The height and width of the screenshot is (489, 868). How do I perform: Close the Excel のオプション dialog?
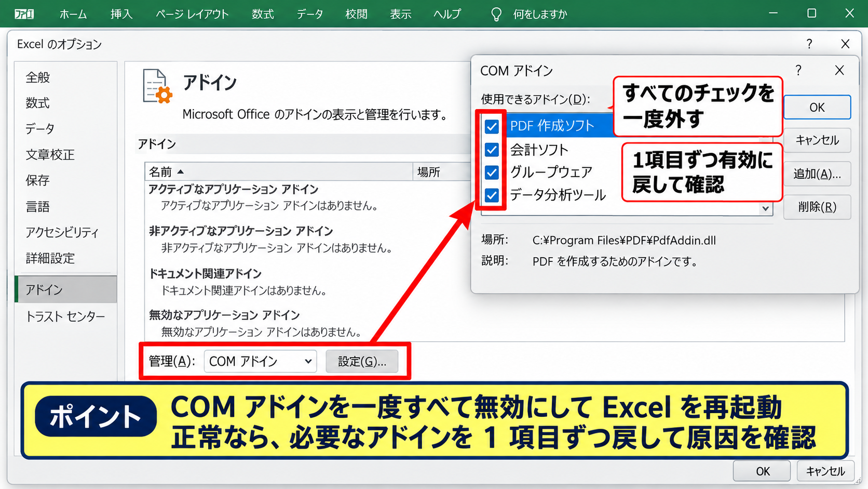[845, 44]
